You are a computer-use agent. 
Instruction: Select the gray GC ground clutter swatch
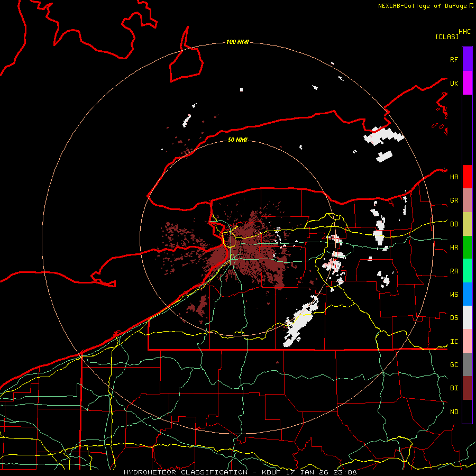click(x=467, y=364)
